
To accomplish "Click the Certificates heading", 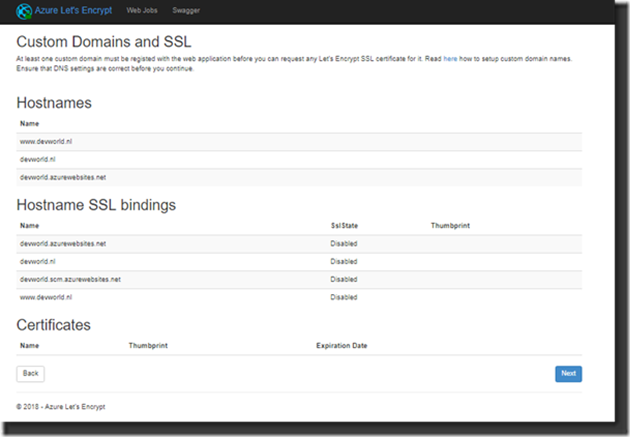I will click(53, 325).
